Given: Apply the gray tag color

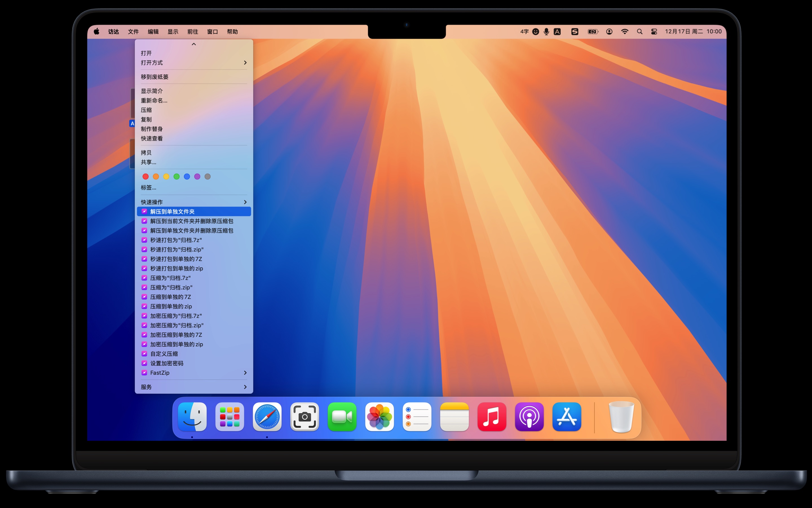Looking at the screenshot, I should tap(208, 177).
